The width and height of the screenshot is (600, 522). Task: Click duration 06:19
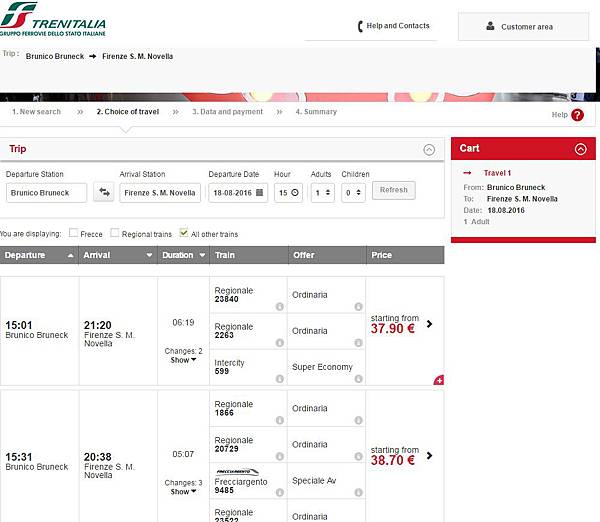coord(183,323)
